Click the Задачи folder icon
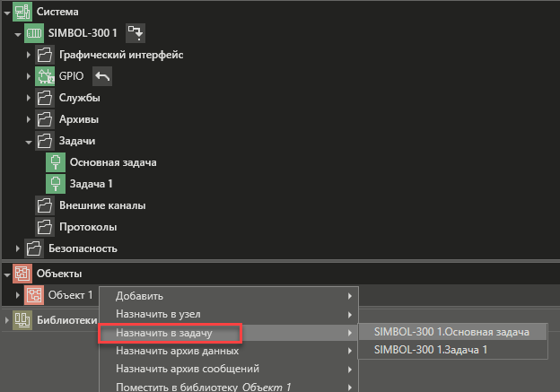This screenshot has height=392, width=560. 45,141
